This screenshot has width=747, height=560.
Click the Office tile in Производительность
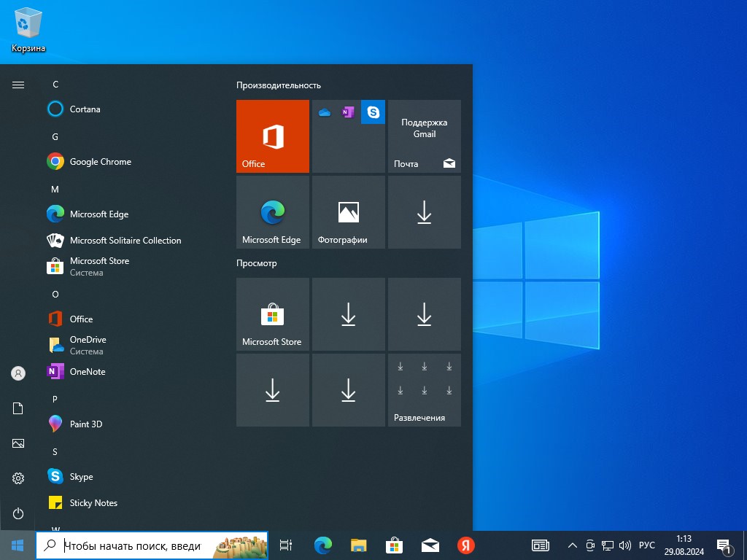[273, 136]
